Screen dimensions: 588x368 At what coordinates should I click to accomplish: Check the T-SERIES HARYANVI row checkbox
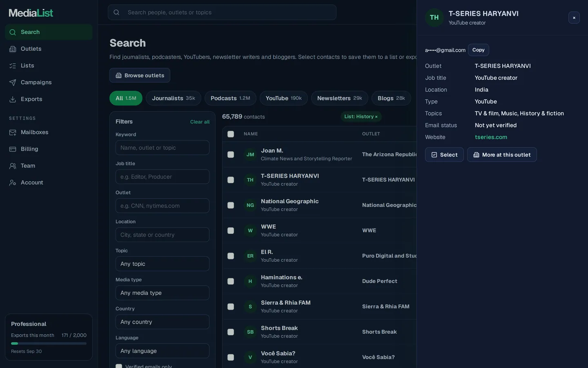pos(231,180)
